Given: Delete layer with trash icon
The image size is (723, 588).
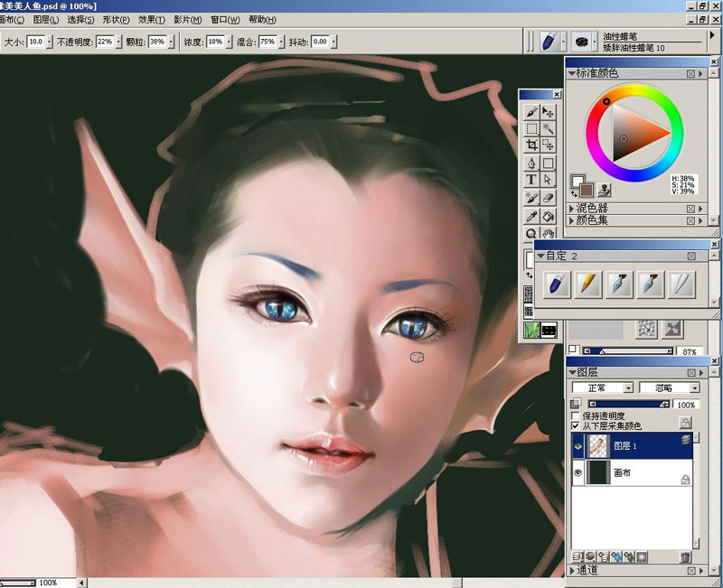Looking at the screenshot, I should click(686, 557).
